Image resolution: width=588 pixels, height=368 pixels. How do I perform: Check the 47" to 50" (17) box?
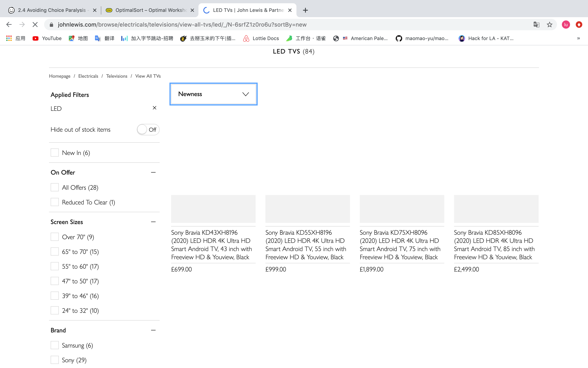[x=55, y=281]
